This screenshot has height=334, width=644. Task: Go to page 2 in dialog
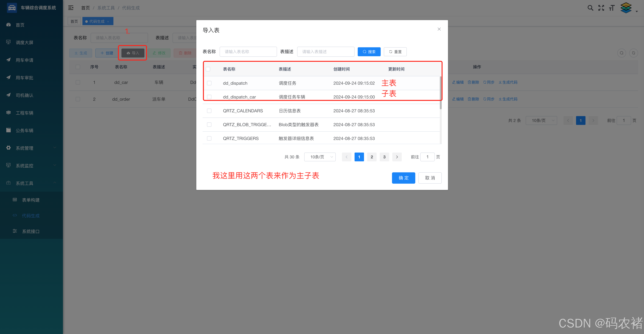[372, 157]
